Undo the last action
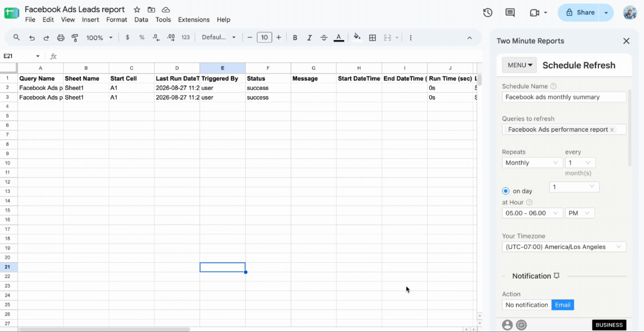The height and width of the screenshot is (332, 644). (x=32, y=37)
